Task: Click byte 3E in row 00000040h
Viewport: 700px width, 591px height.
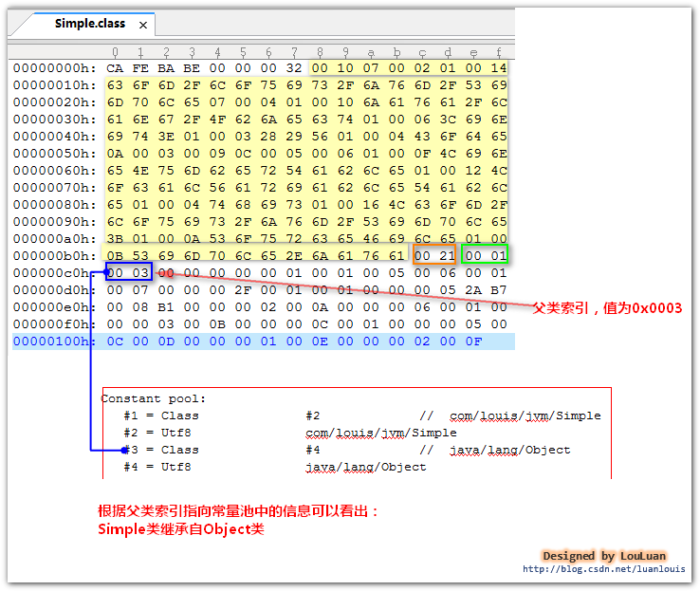Action: click(x=166, y=137)
